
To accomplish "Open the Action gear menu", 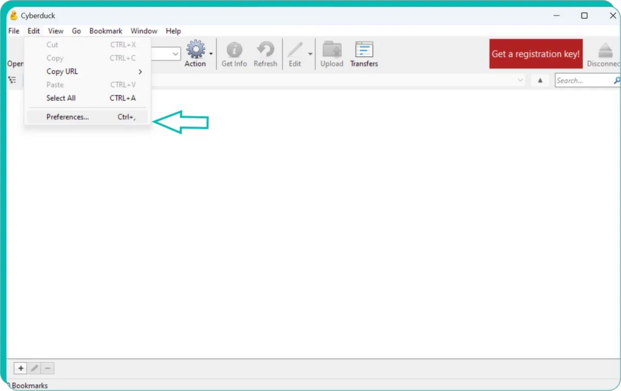I will [196, 49].
